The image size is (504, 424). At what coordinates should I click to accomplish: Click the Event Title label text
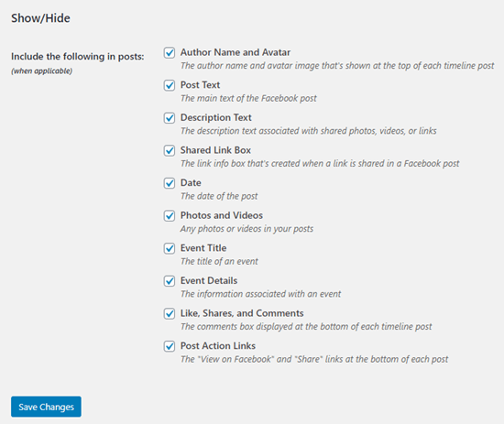(x=203, y=248)
